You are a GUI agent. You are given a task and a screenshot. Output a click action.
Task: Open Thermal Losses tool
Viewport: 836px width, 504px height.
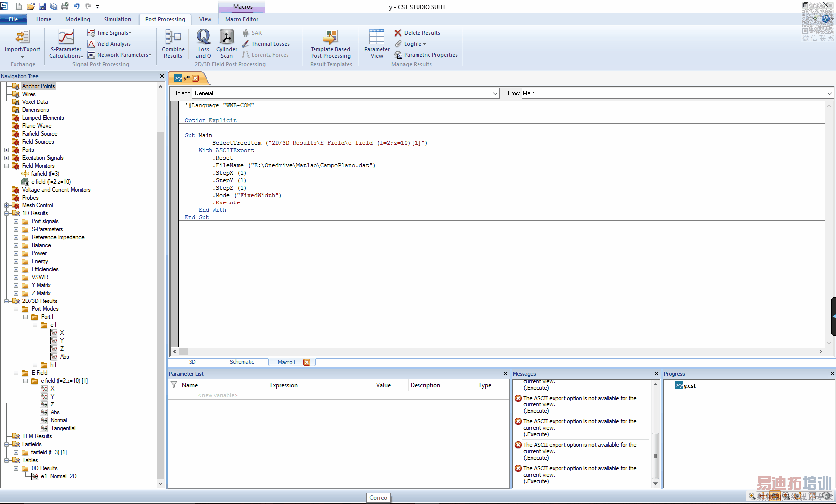coord(266,44)
